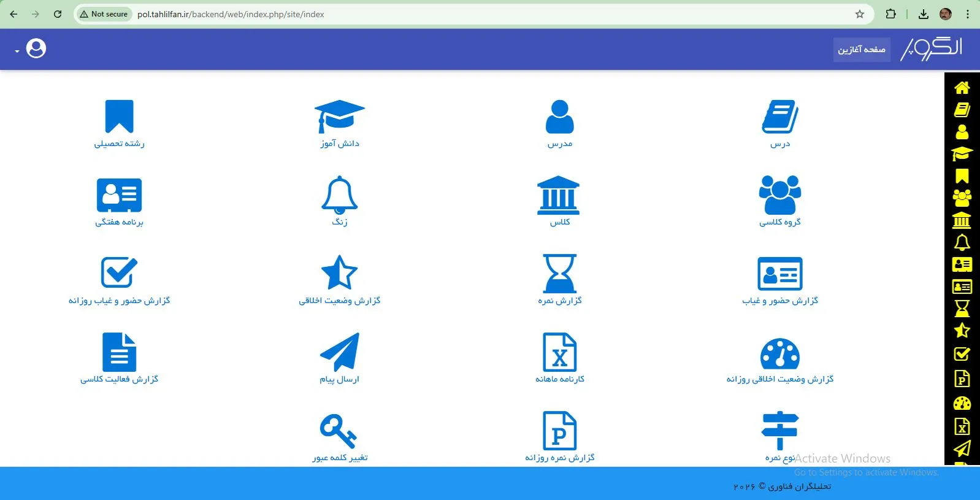Open the کارنامه ماهانه Excel file icon
This screenshot has width=980, height=500.
pyautogui.click(x=559, y=352)
